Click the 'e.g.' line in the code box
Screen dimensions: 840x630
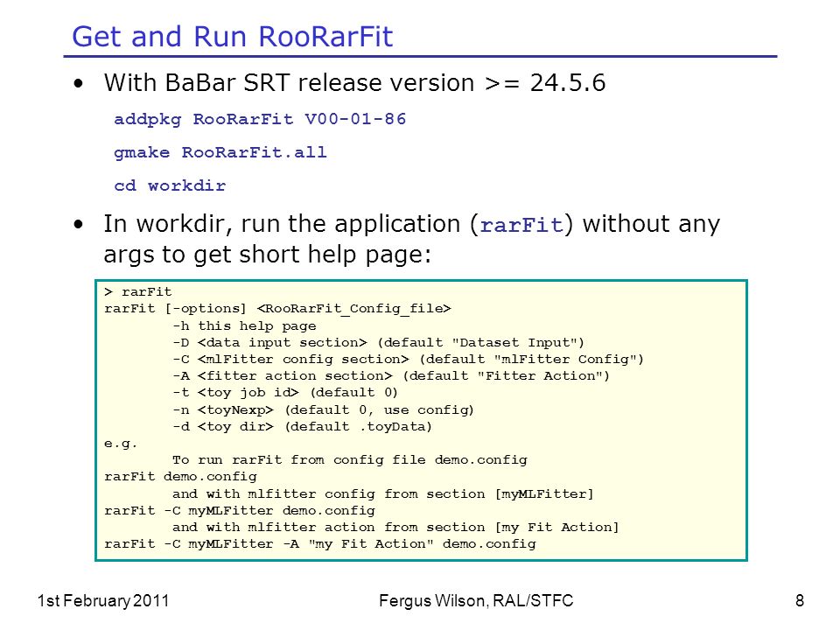(x=121, y=444)
